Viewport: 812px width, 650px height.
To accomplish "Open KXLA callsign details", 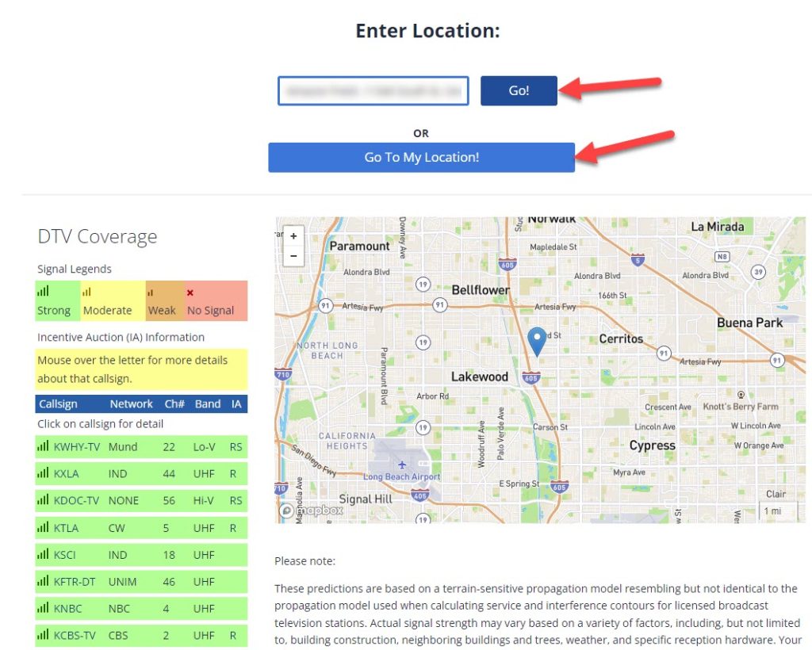I will pos(67,473).
